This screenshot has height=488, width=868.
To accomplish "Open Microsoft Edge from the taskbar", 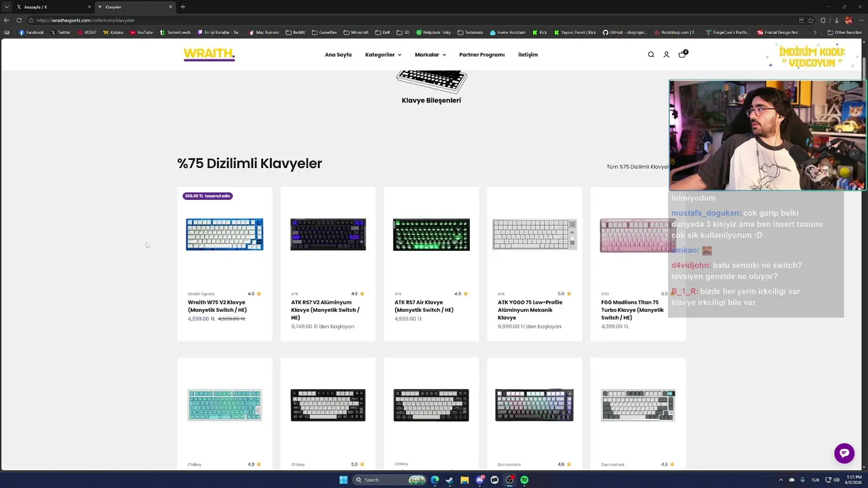I will click(x=435, y=480).
